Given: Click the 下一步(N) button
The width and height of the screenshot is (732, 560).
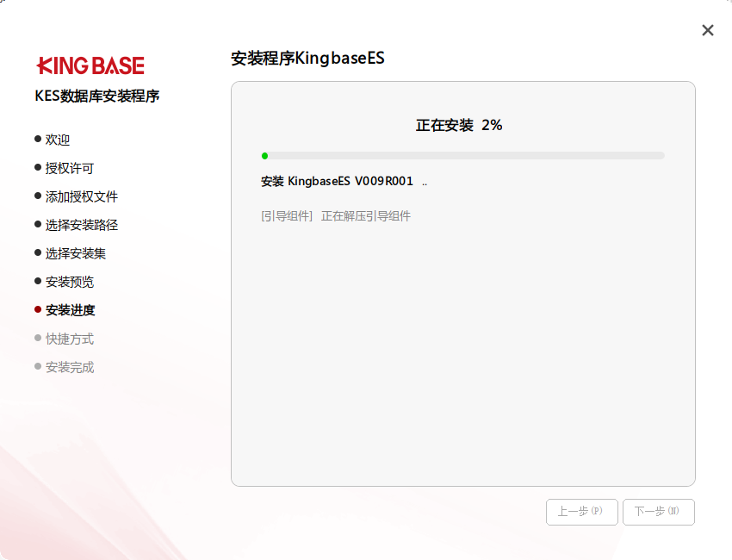Looking at the screenshot, I should coord(658,512).
